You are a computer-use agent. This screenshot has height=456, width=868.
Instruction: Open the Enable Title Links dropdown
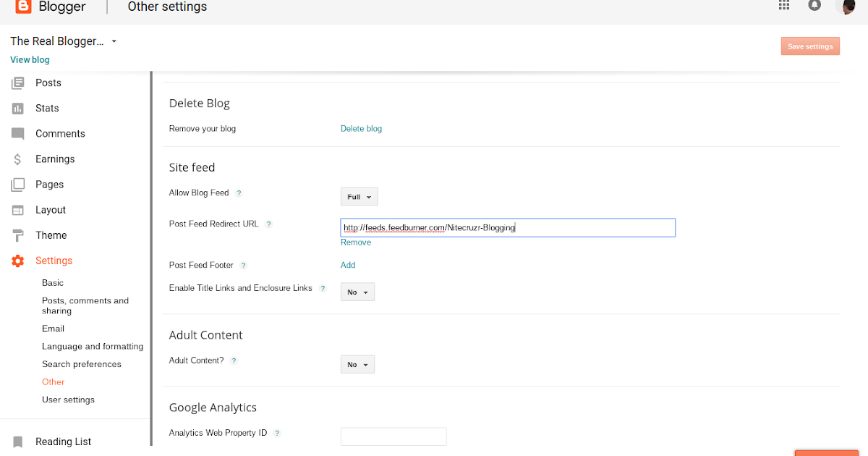point(357,292)
